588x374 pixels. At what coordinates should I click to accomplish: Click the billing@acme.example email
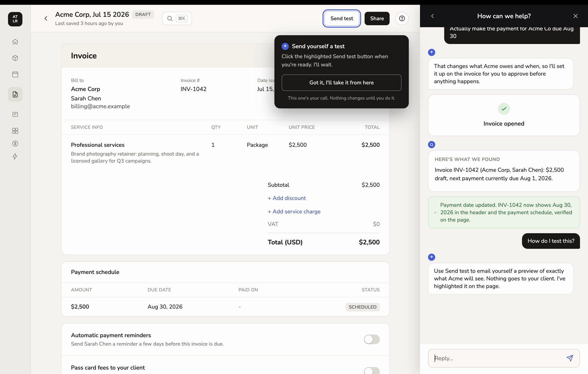pos(100,106)
